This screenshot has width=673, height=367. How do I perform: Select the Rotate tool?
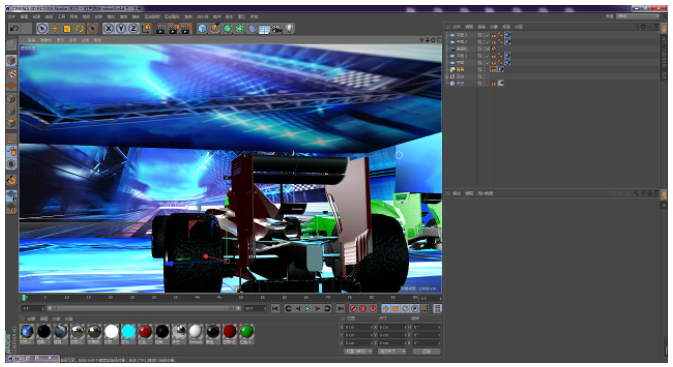click(79, 29)
